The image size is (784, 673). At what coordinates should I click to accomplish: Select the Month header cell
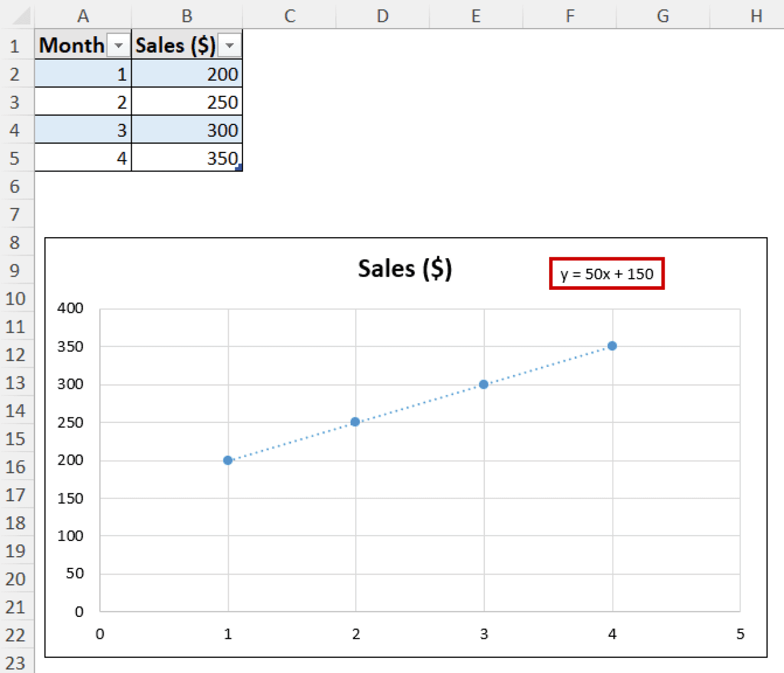tap(71, 45)
